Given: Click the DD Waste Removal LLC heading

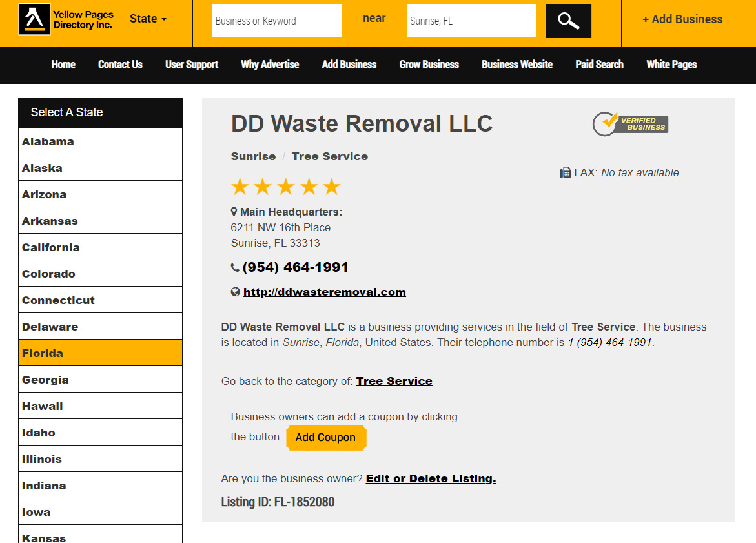Looking at the screenshot, I should [x=362, y=123].
